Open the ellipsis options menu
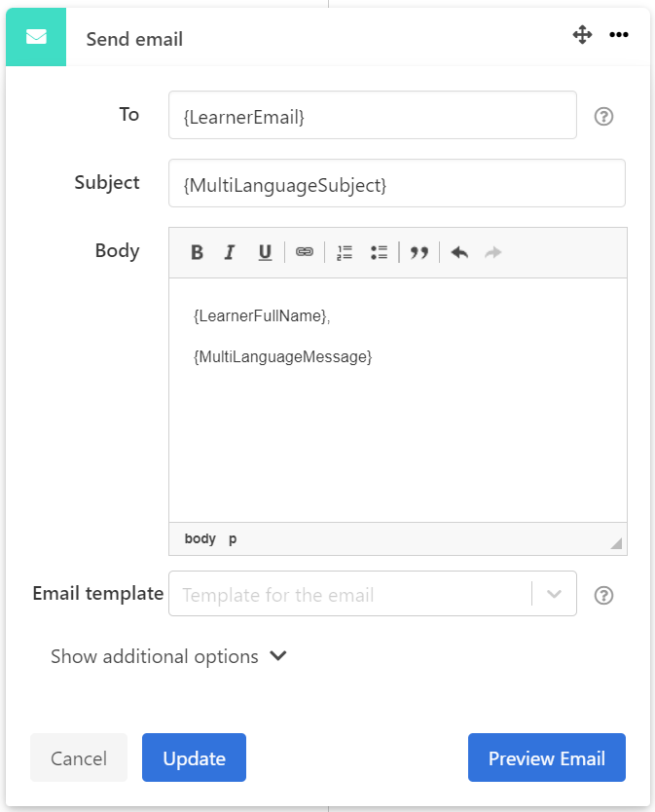 click(619, 34)
